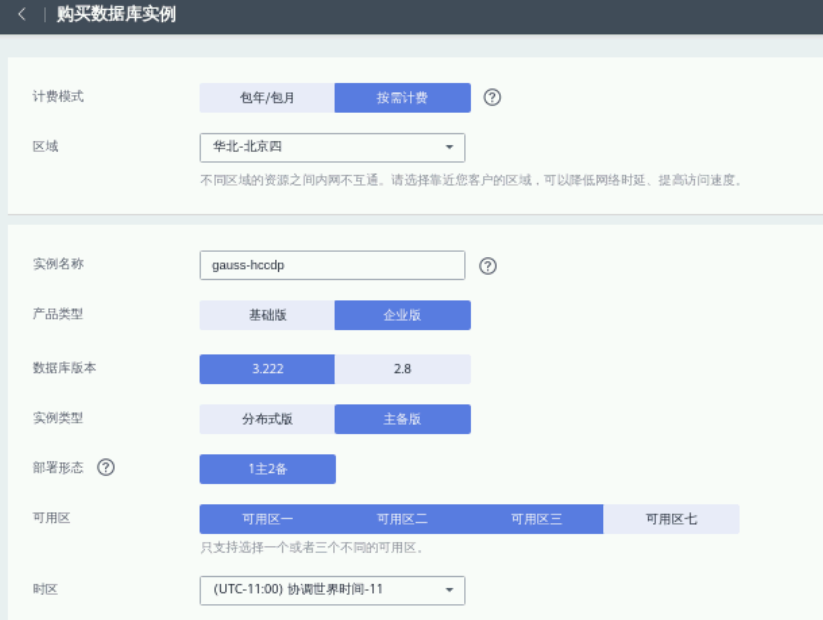Click the hint 只支持选择一个或者三个不同的可用区

[x=312, y=548]
